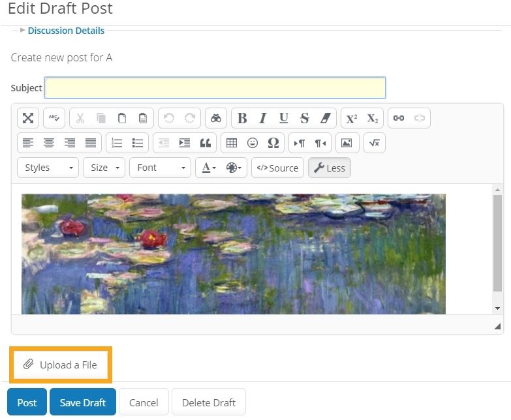511x420 pixels.
Task: Align text left
Action: coord(28,143)
